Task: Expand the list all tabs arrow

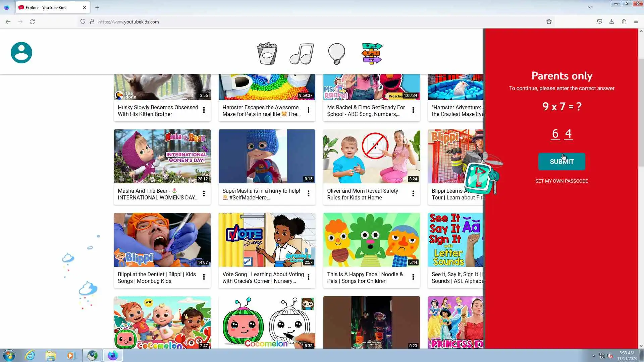Action: coord(590,7)
